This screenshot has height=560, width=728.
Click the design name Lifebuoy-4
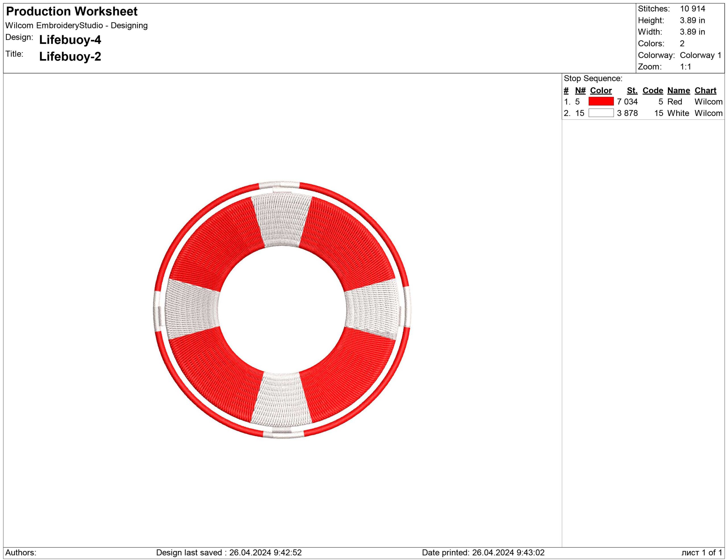70,40
